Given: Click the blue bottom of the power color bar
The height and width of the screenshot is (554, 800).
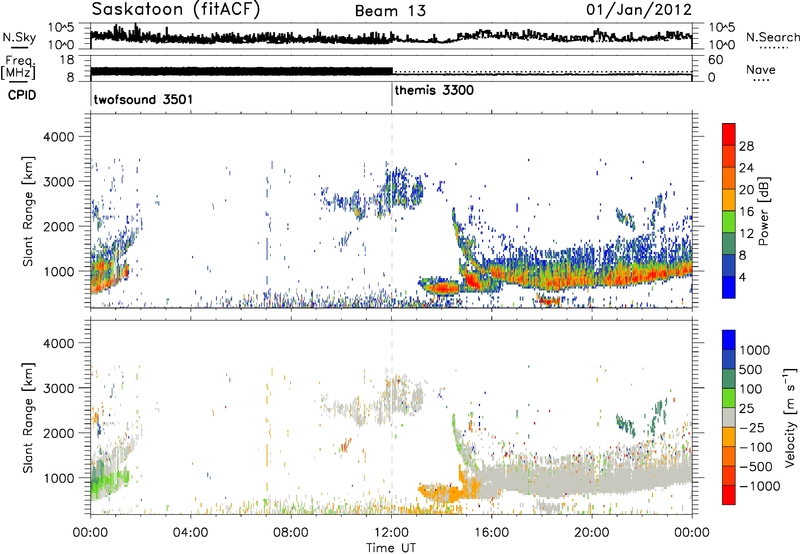Looking at the screenshot, I should 729,288.
